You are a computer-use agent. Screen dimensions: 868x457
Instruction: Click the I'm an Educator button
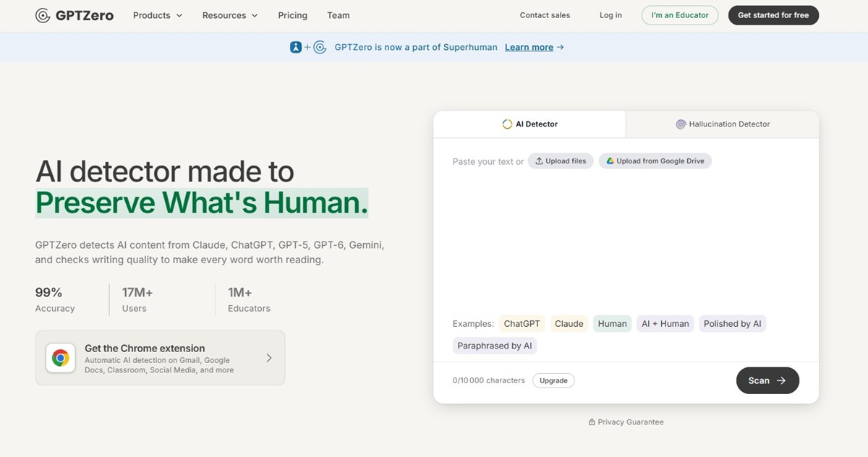coord(680,15)
